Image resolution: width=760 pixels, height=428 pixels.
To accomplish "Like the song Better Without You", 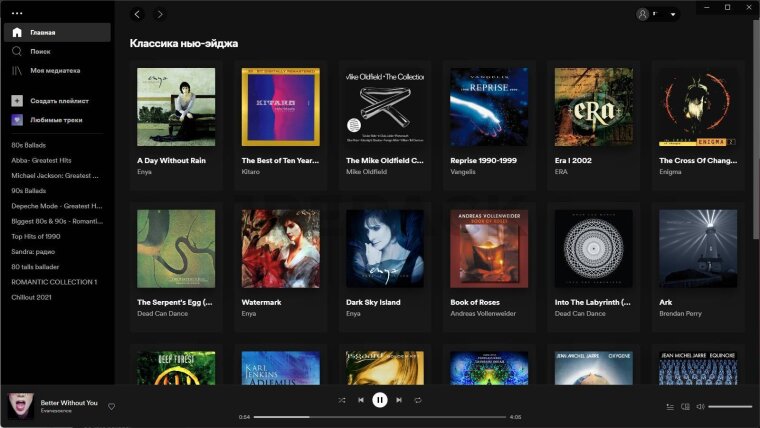I will pos(112,406).
